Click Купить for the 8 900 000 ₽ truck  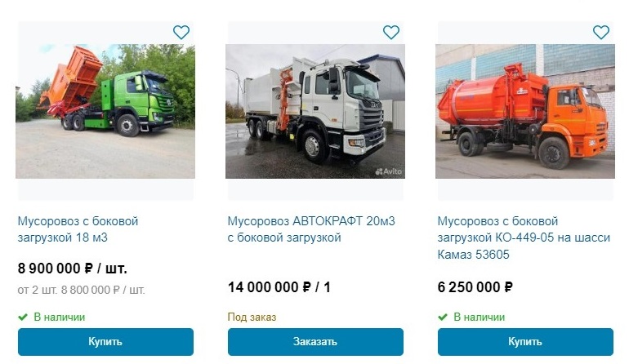[105, 342]
